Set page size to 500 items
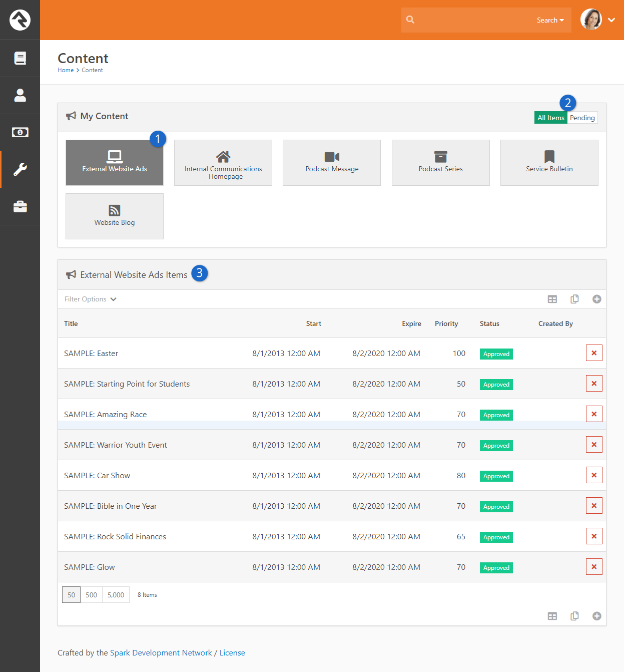Screen dimensions: 624x672 pos(91,594)
